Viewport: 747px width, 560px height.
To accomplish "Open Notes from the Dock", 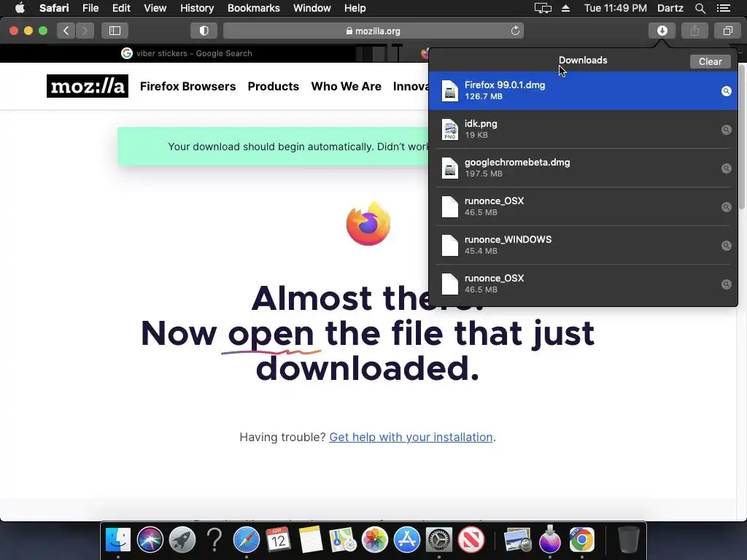I will click(311, 540).
